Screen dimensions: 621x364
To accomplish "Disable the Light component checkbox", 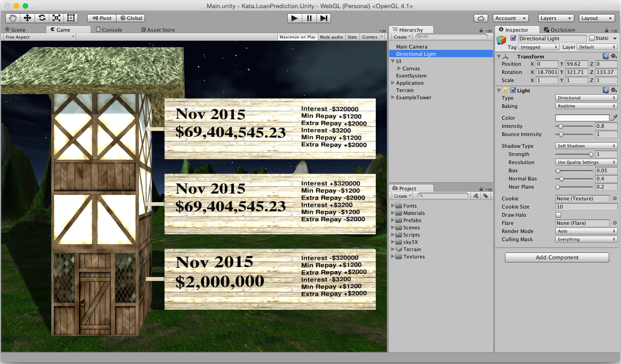I will [514, 91].
